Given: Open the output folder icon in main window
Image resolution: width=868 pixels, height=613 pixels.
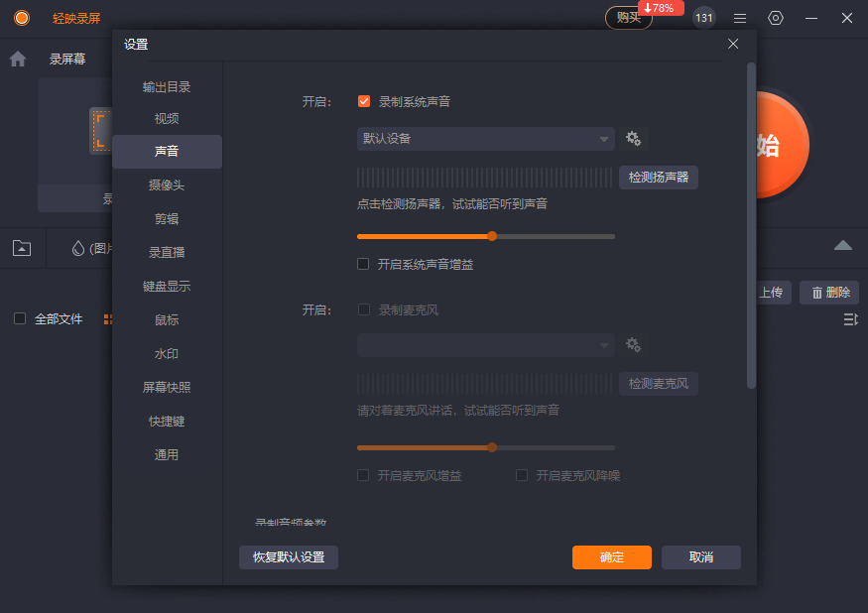Looking at the screenshot, I should (x=22, y=248).
